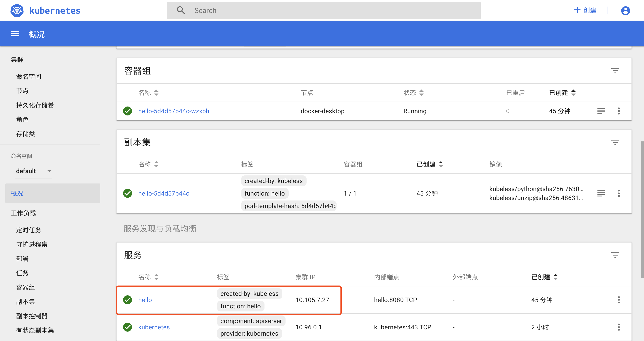Click cluster IP 10.96.0.1
Image resolution: width=644 pixels, height=341 pixels.
tap(309, 327)
